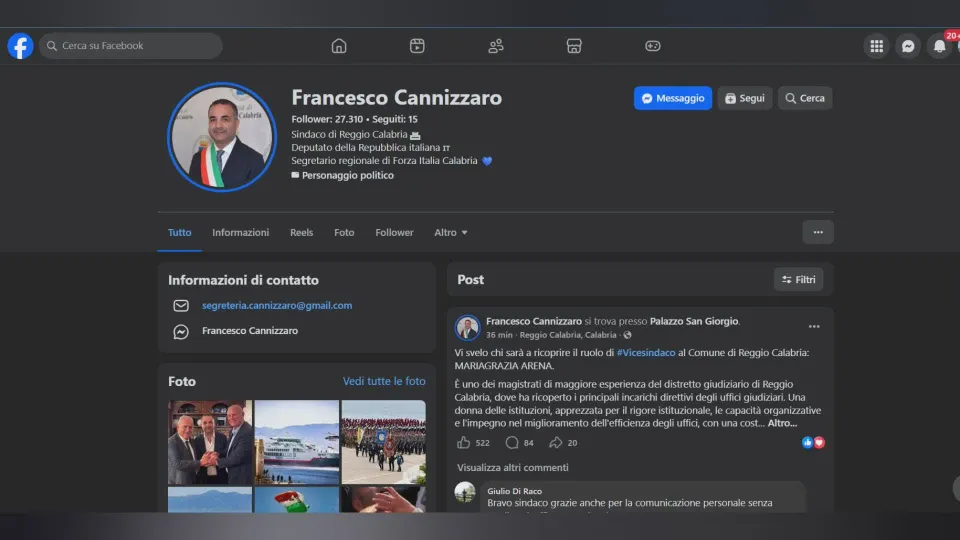Click the Follower: 27.310 count text
Image resolution: width=960 pixels, height=540 pixels.
(327, 119)
